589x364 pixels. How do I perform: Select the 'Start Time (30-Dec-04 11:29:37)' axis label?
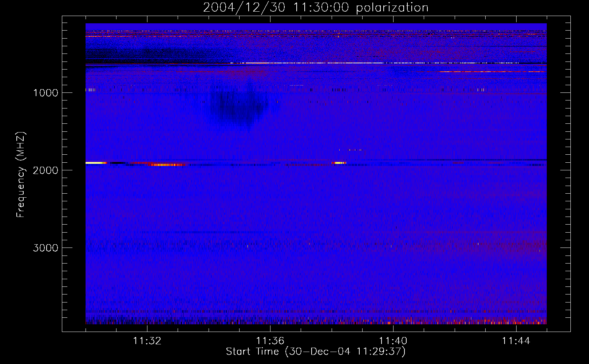coord(316,352)
